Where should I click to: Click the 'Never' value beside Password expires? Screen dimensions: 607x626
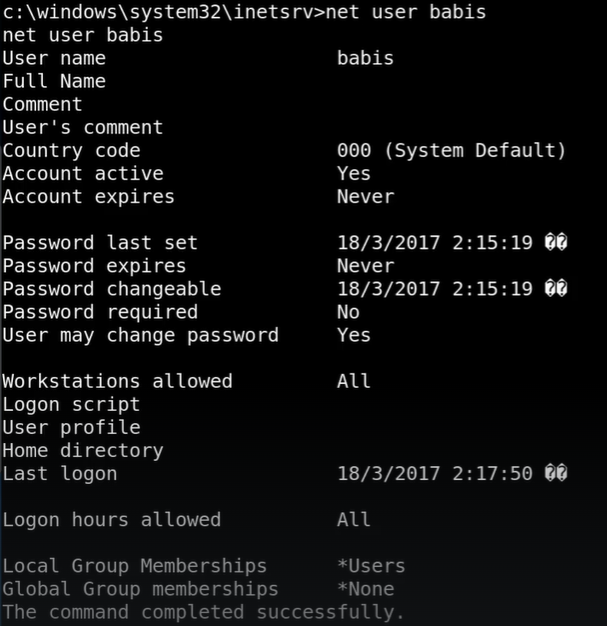pyautogui.click(x=365, y=266)
